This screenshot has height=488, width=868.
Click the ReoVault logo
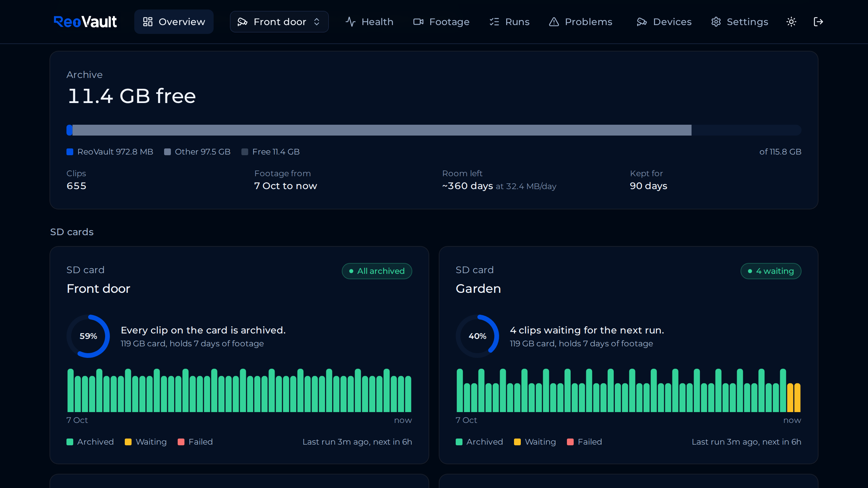(x=85, y=22)
